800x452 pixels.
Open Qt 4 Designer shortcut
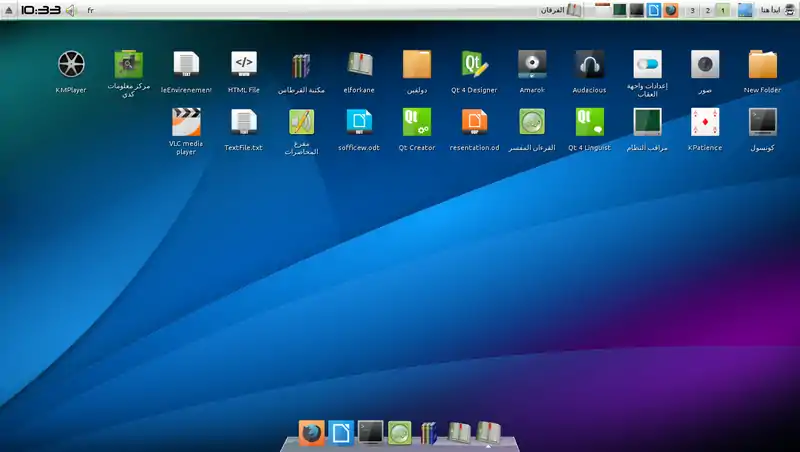tap(474, 65)
